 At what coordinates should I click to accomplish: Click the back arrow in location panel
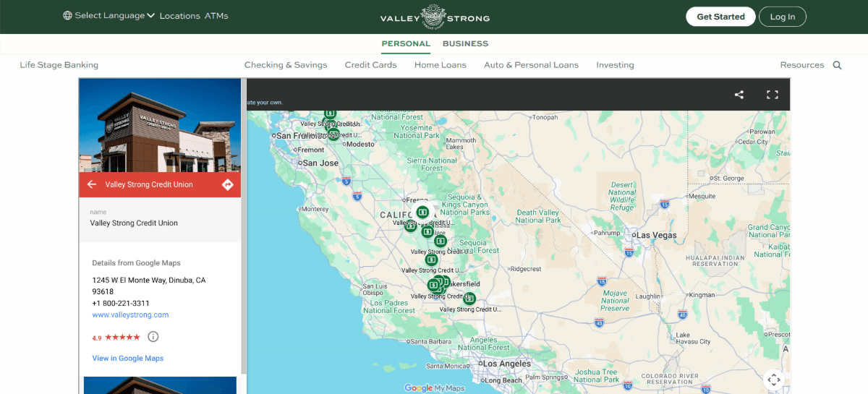point(92,184)
